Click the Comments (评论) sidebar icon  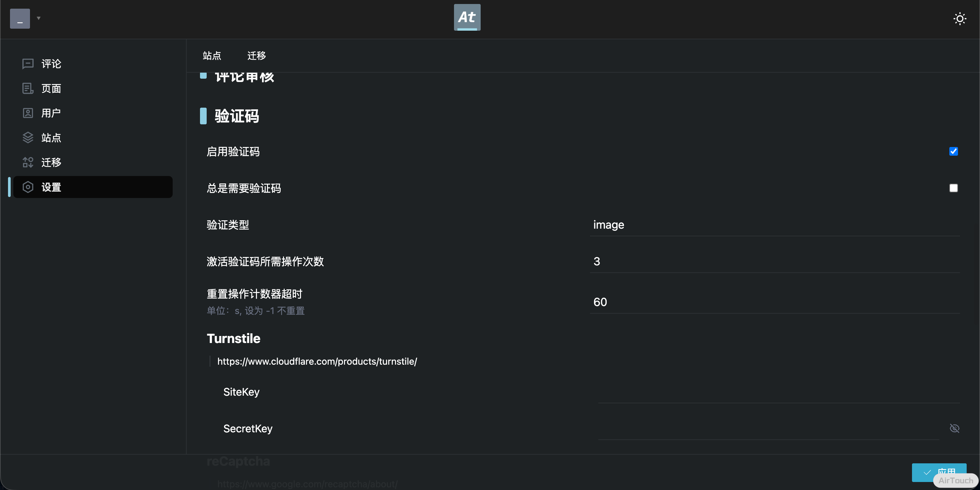coord(28,64)
